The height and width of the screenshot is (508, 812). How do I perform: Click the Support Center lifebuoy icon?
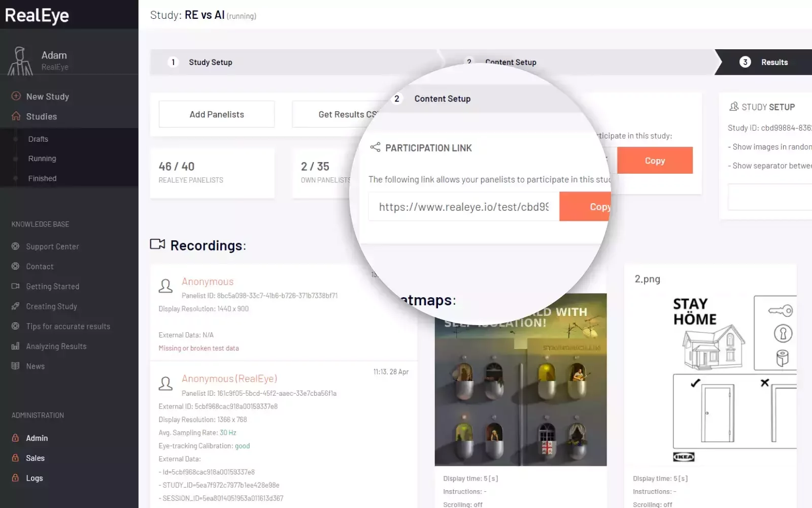click(x=16, y=246)
